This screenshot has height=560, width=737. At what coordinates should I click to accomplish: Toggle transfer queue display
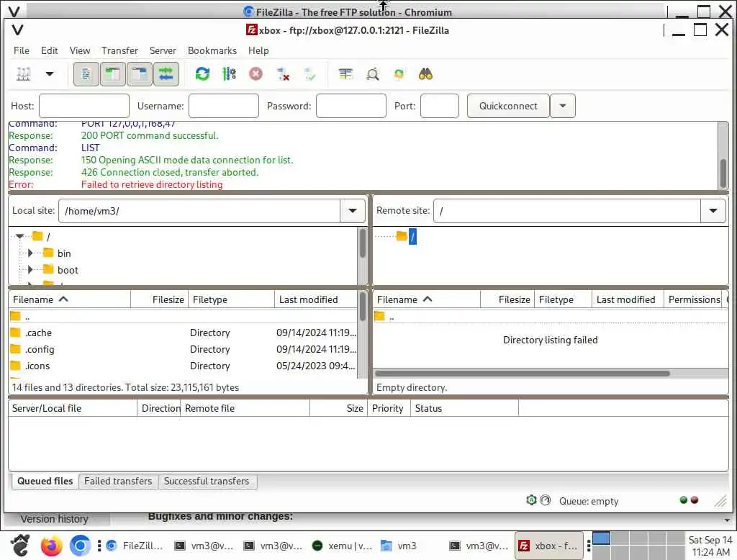[x=166, y=74]
